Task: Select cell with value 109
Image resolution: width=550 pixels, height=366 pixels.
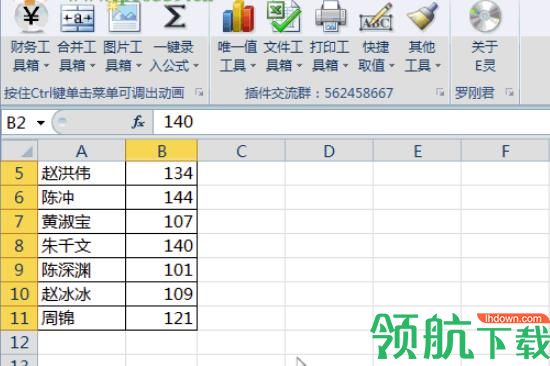Action: (x=161, y=294)
